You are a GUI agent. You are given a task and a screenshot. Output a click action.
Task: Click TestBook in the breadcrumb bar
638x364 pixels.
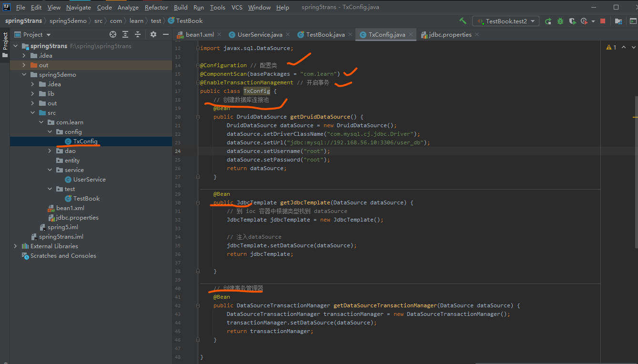point(186,21)
